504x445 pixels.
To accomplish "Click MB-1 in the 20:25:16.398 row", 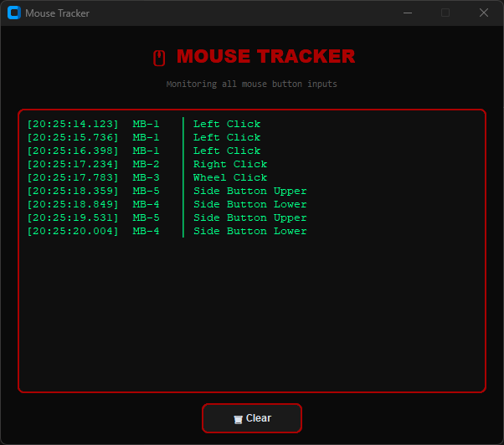I will coord(146,151).
